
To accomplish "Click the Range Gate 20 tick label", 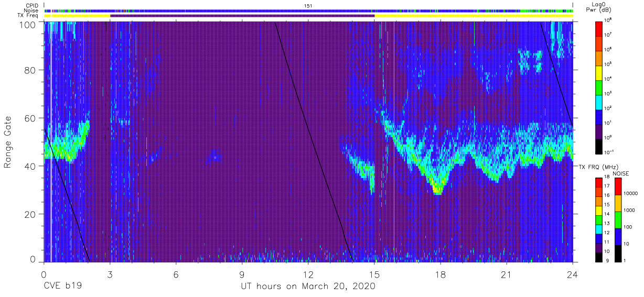I will click(30, 214).
